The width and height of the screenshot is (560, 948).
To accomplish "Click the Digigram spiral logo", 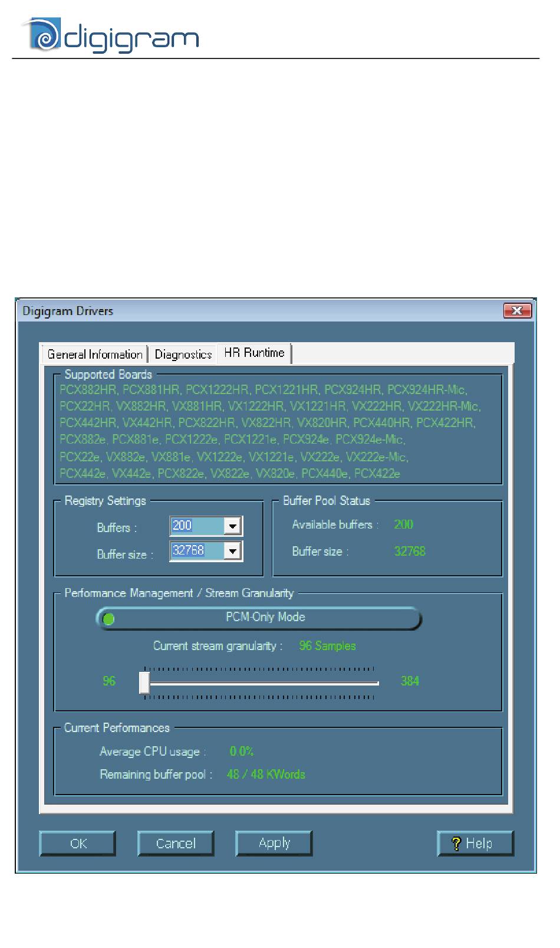I will click(x=41, y=35).
